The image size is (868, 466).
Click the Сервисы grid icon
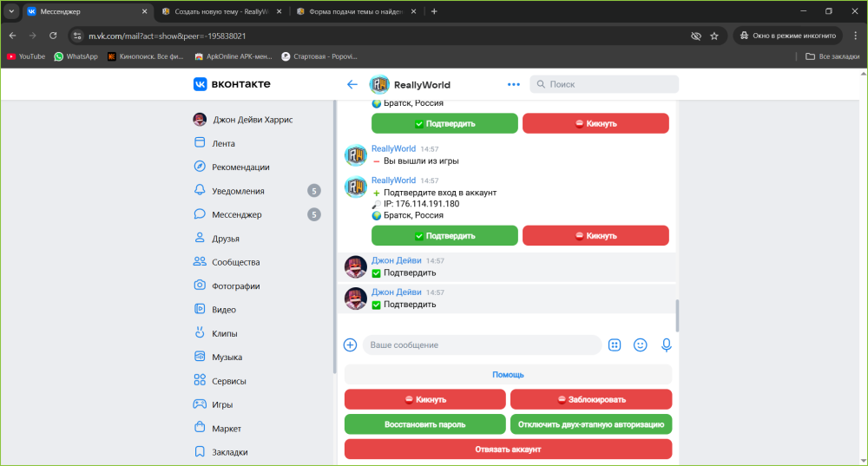(200, 380)
